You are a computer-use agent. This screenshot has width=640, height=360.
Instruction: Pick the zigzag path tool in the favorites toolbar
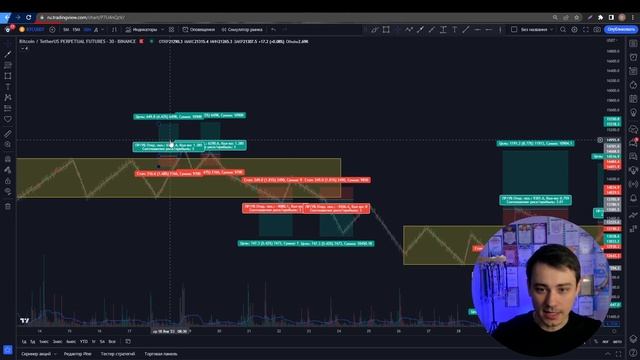[x=409, y=29]
